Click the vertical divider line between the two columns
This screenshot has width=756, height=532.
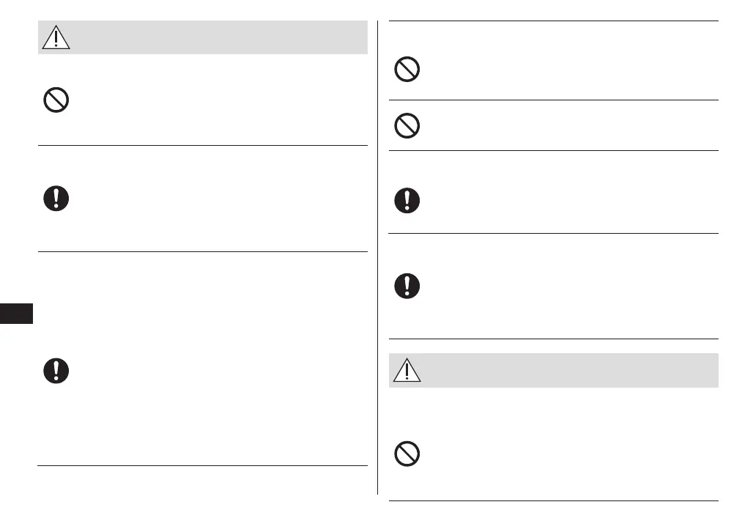point(377,256)
